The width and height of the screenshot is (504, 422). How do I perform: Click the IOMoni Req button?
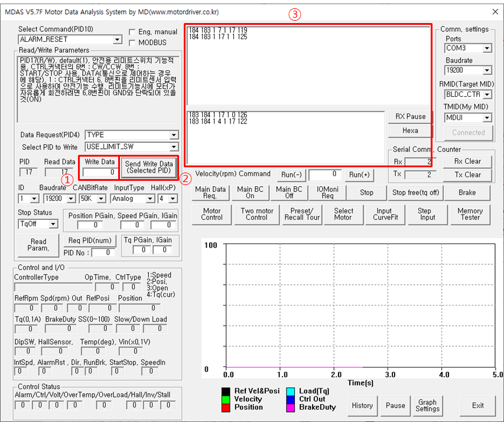click(327, 193)
